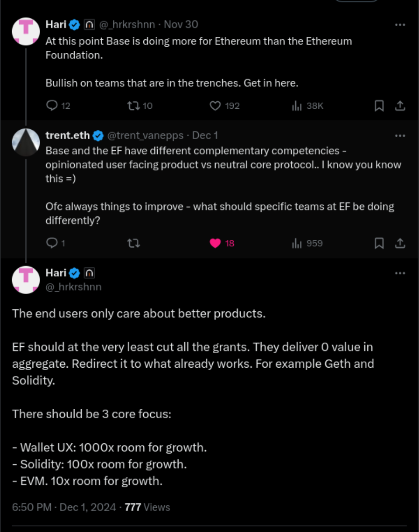
Task: Repost Hari's tweet with 10 reposts
Action: pos(133,106)
